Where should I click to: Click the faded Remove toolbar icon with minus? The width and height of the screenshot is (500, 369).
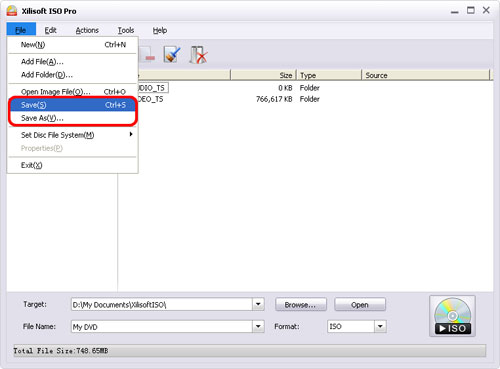[147, 55]
